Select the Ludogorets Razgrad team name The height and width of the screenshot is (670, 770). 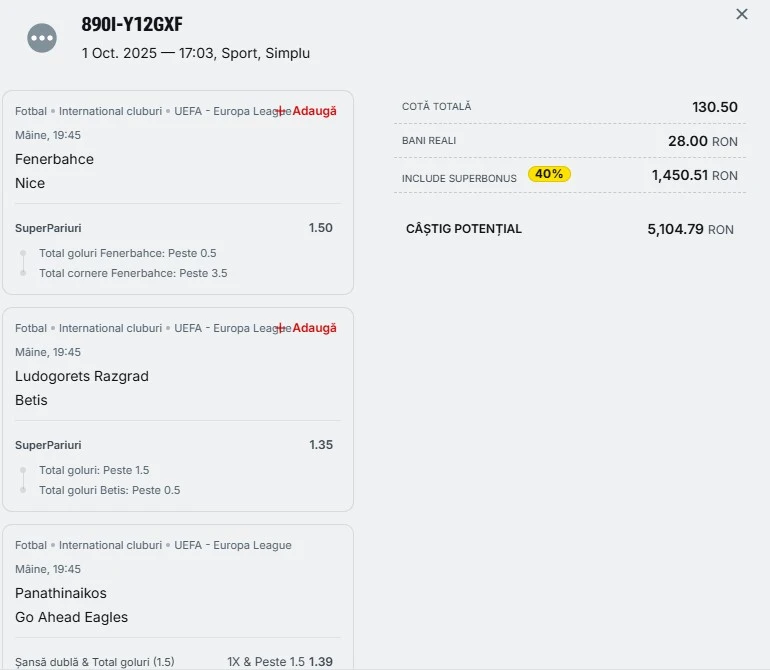82,376
